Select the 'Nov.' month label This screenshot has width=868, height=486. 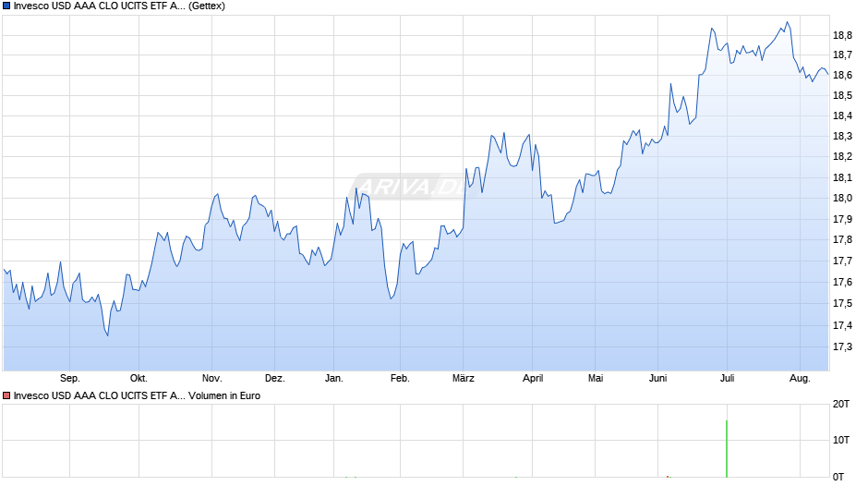pos(212,379)
